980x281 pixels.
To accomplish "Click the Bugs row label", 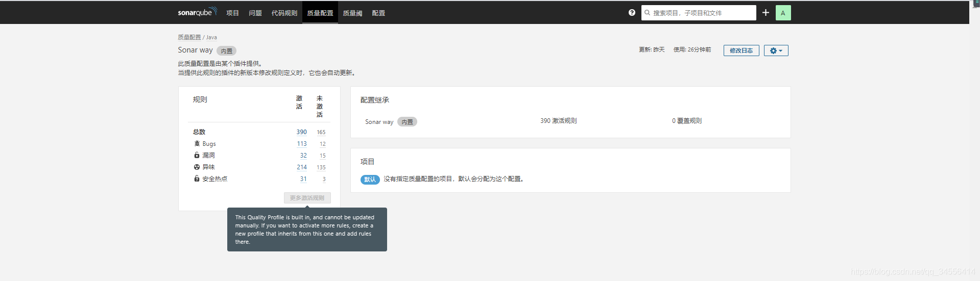I will (x=209, y=144).
